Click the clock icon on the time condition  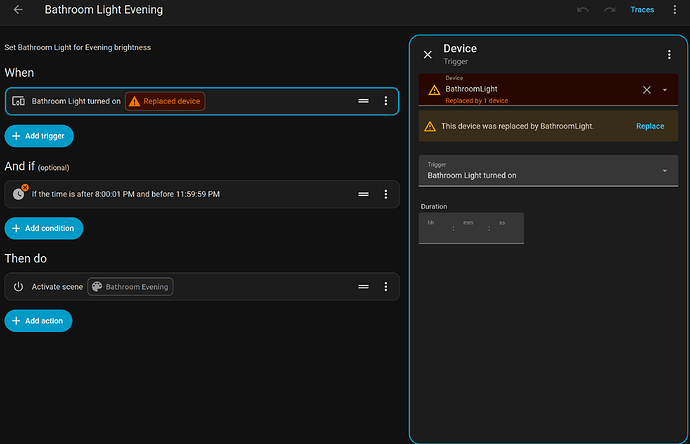pyautogui.click(x=18, y=194)
